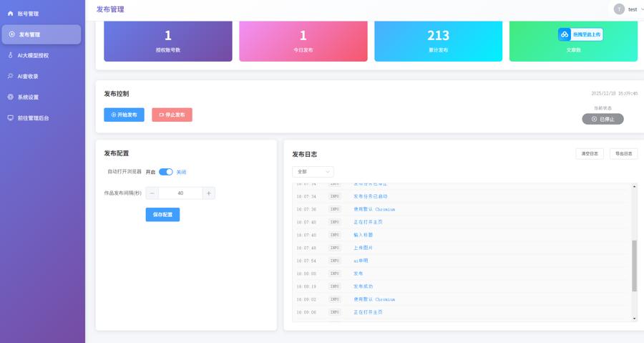The width and height of the screenshot is (644, 343).
Task: Click the play icon next to 发布管理
Action: [11, 34]
